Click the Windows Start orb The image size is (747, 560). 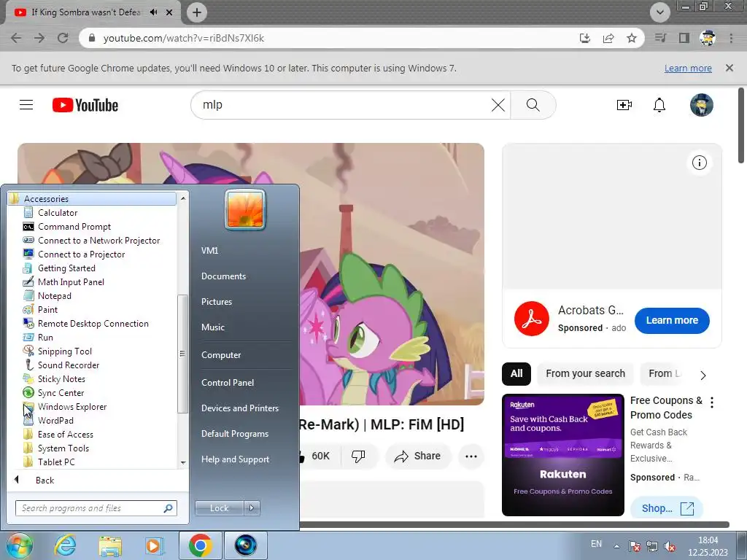coord(19,545)
